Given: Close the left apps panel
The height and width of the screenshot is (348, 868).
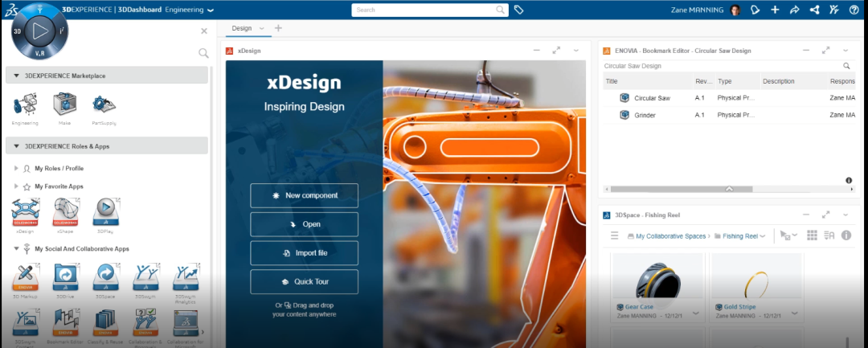Looking at the screenshot, I should coord(203,31).
